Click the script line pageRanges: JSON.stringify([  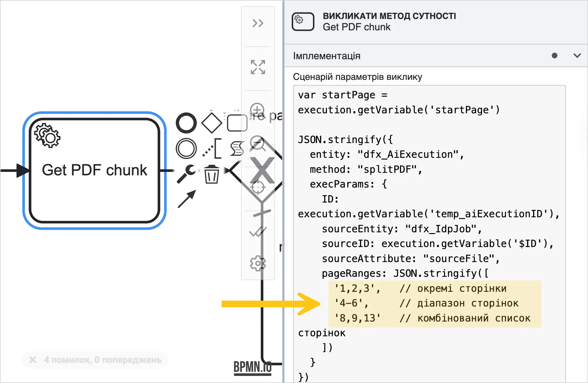pyautogui.click(x=405, y=273)
